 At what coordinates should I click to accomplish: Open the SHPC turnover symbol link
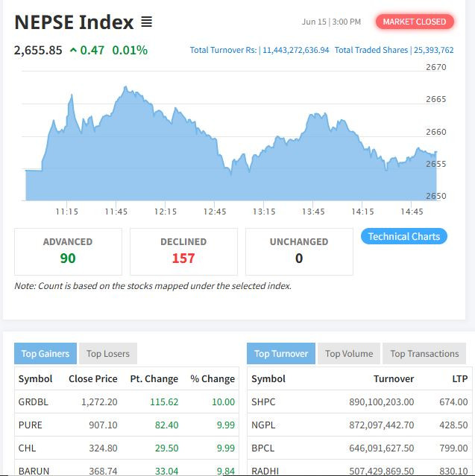point(263,402)
